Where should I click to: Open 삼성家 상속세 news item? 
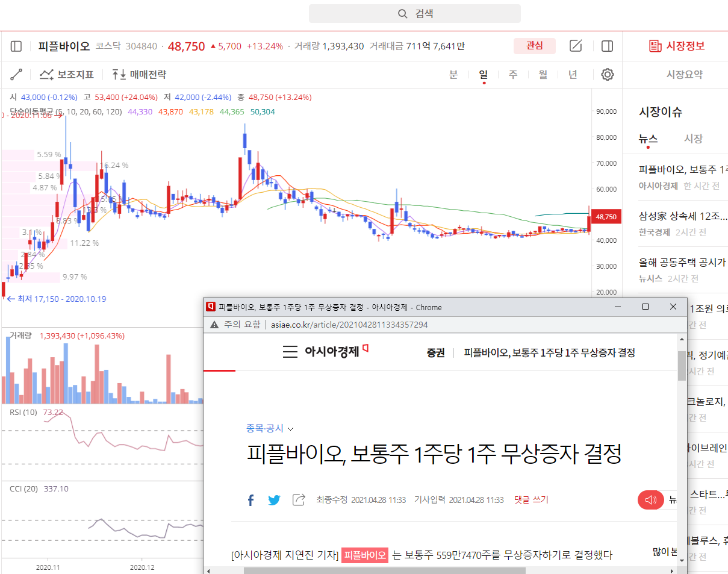[x=683, y=223]
